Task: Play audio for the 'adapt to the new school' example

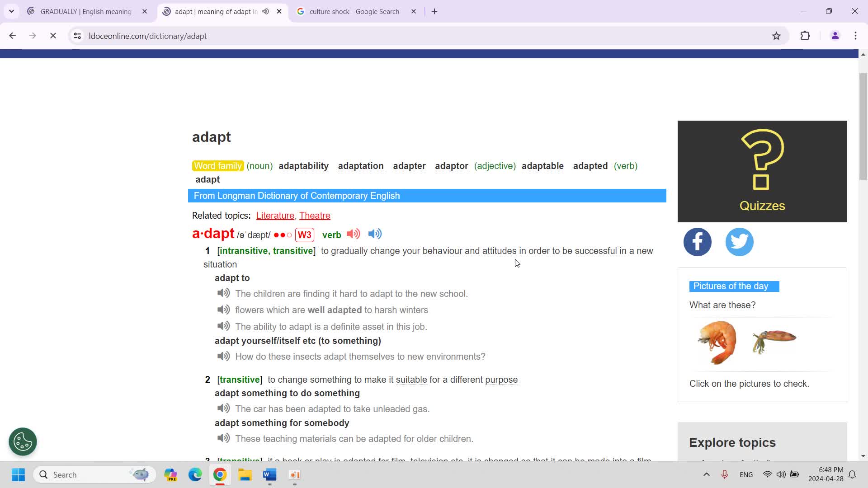Action: point(223,293)
